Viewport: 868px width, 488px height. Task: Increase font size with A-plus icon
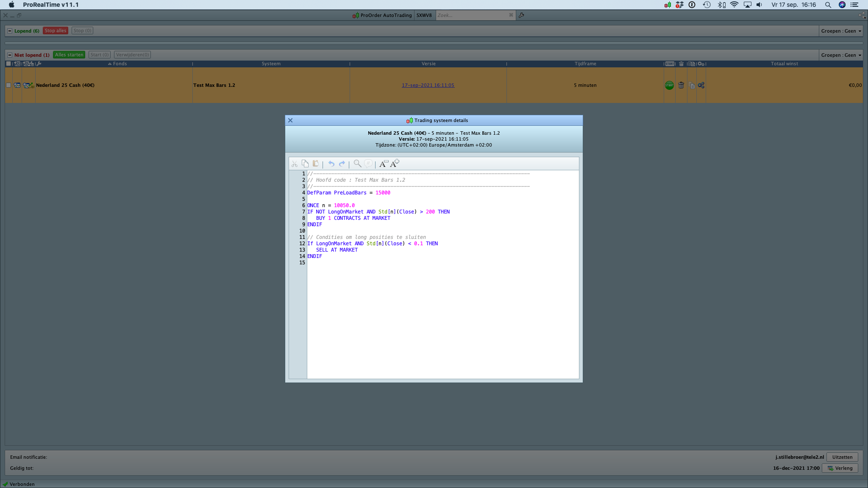point(395,164)
